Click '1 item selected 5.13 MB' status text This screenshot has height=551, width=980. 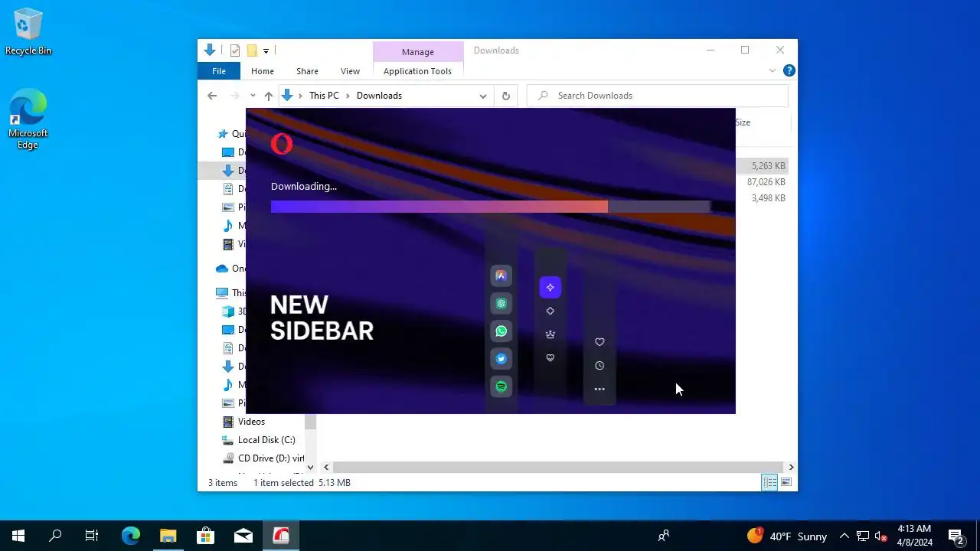pos(302,483)
